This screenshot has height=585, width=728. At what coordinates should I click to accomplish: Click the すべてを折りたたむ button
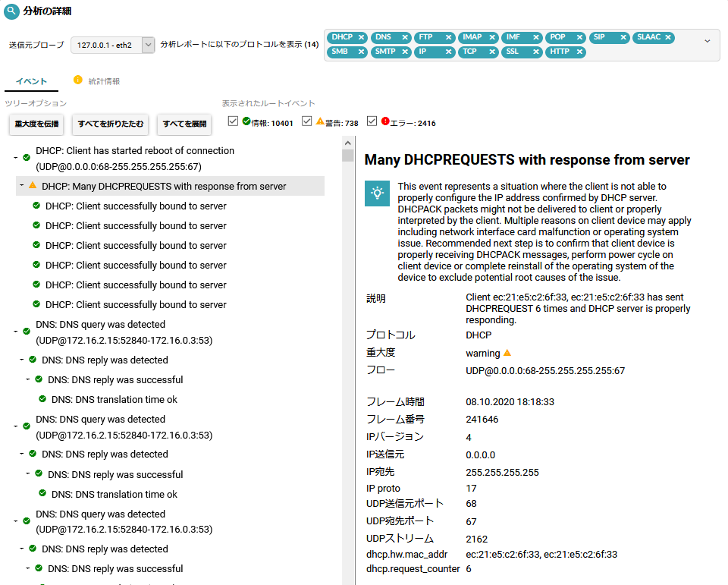(110, 124)
